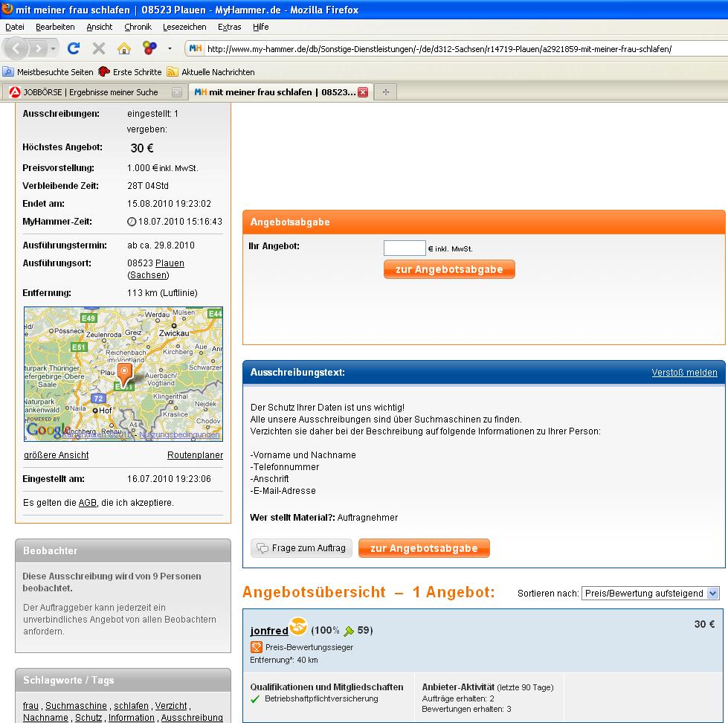Close the 'mit meiner frau schlafen' tab
Viewport: 728px width, 723px height.
point(363,92)
